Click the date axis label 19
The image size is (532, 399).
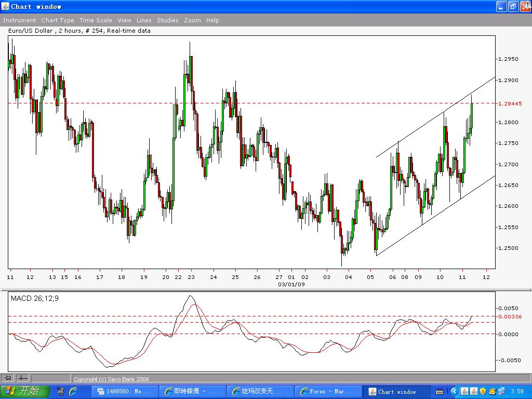coord(144,277)
